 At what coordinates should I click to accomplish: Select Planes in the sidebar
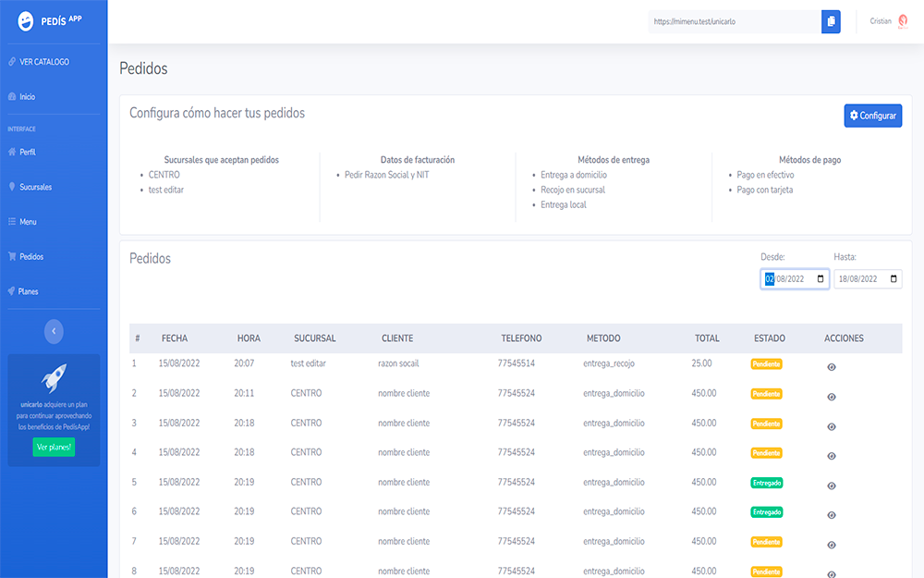coord(28,291)
